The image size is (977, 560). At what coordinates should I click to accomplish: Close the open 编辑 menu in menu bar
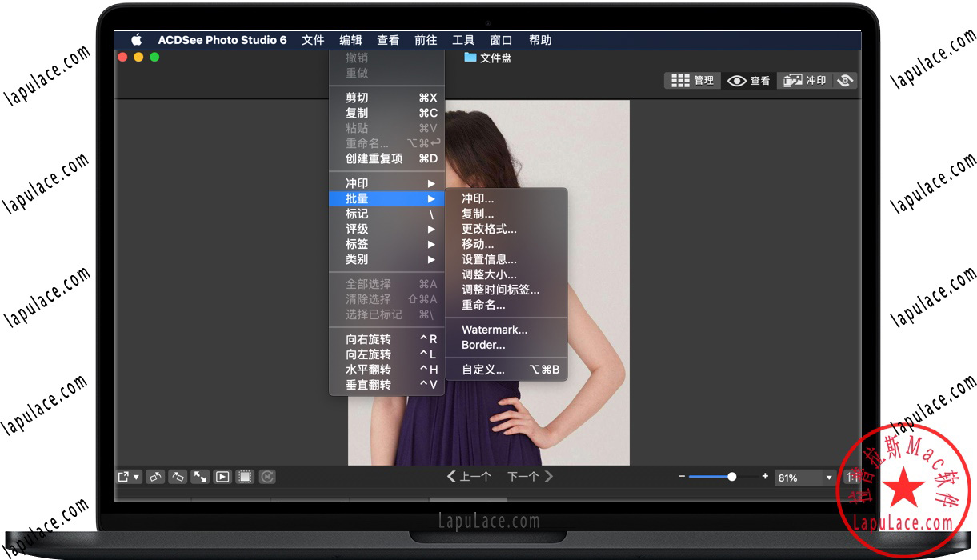[x=350, y=40]
